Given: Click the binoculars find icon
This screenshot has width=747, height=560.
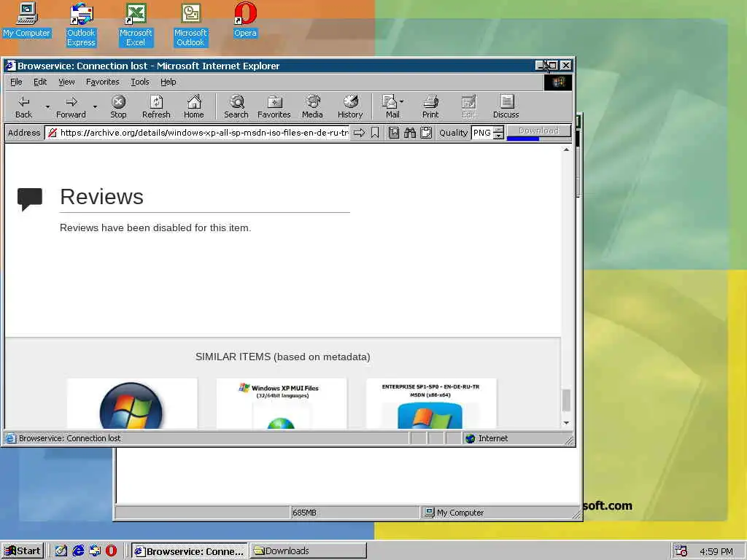Looking at the screenshot, I should click(410, 133).
